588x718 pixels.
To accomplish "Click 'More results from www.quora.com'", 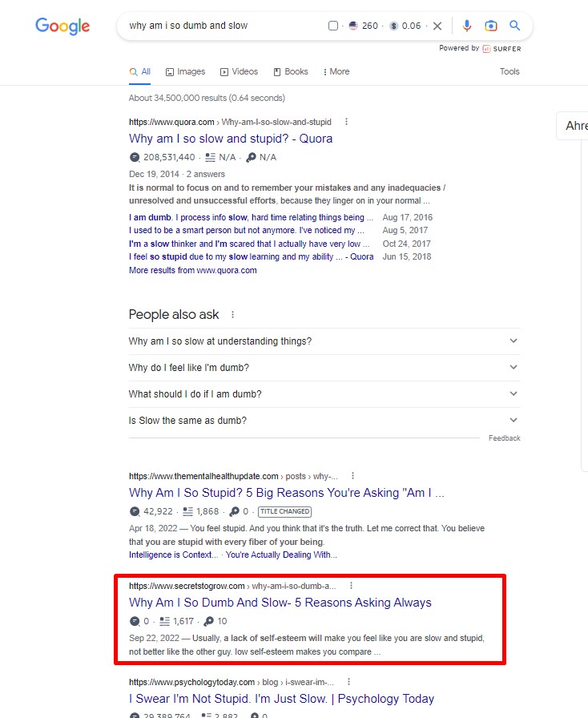I will click(193, 271).
